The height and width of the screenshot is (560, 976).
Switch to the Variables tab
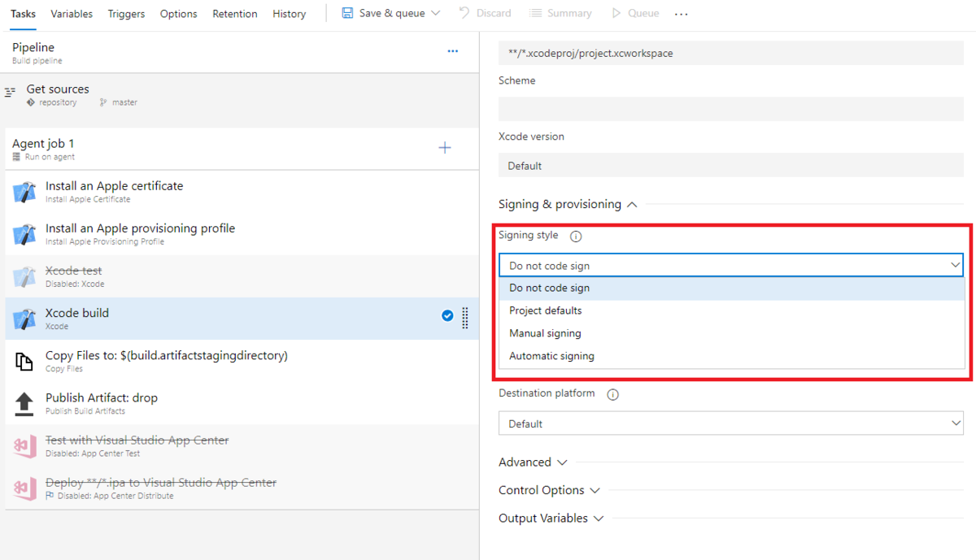(72, 14)
